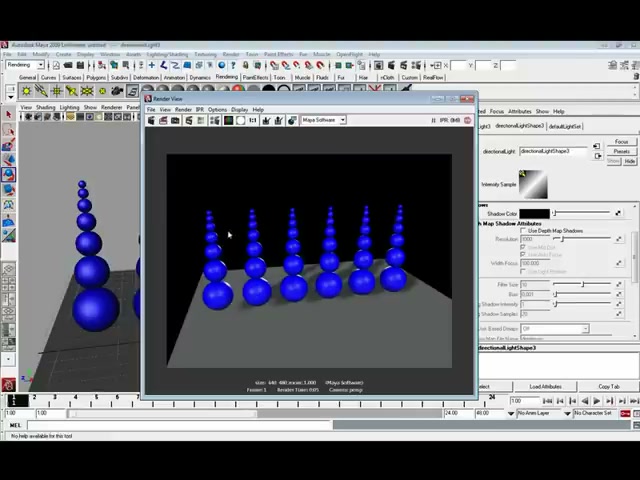Open the Disk Based Dmaps dropdown
This screenshot has width=640, height=480.
pos(555,329)
